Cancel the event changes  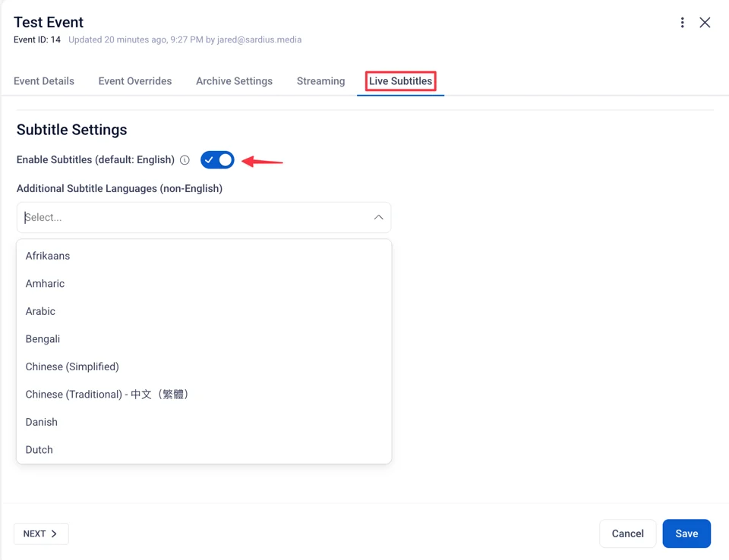pyautogui.click(x=628, y=533)
